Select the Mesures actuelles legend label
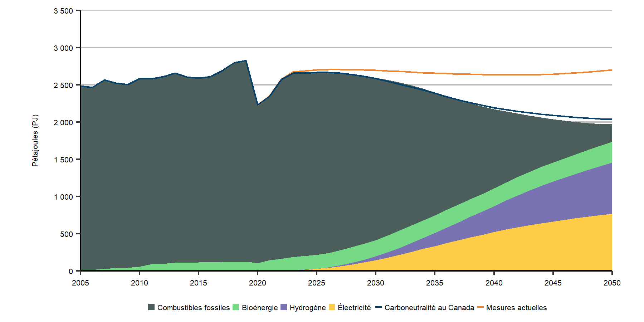 (516, 308)
